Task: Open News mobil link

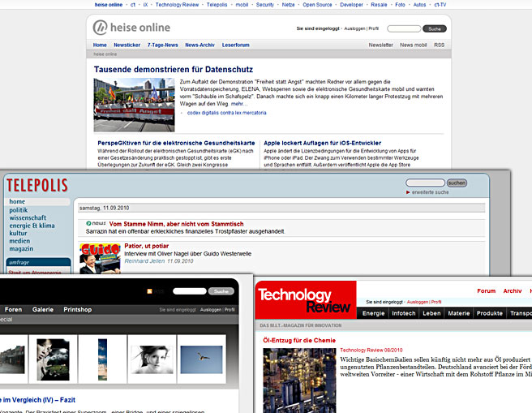Action: coord(414,45)
